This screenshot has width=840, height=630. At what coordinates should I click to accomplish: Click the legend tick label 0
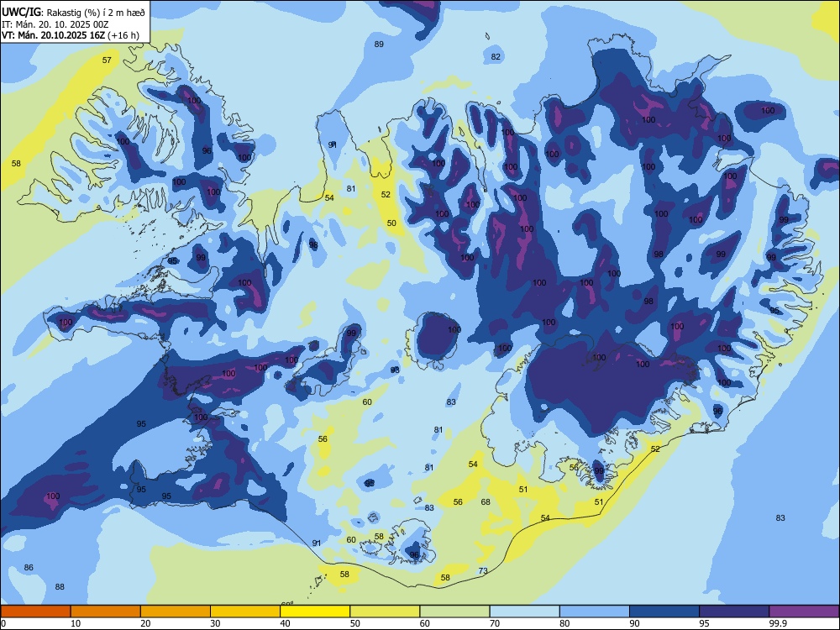(x=3, y=623)
